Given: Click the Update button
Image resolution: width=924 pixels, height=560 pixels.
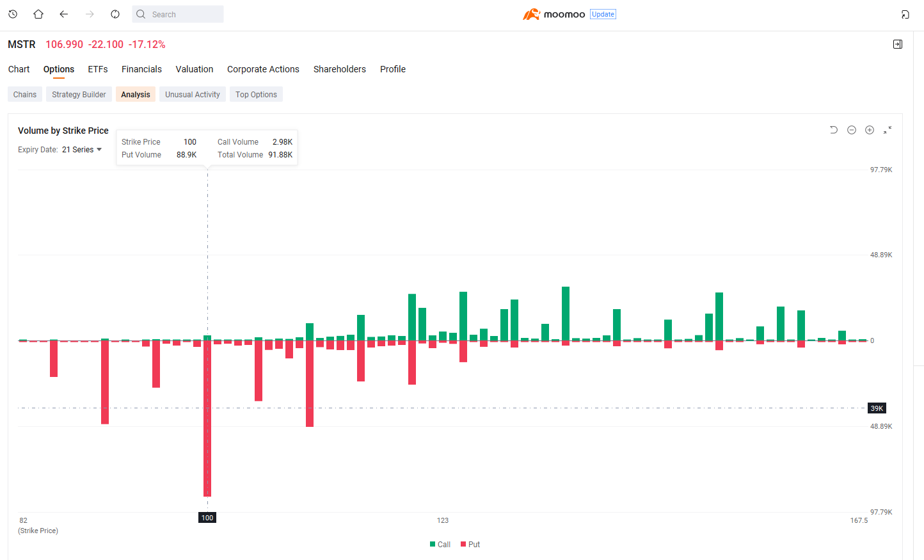Looking at the screenshot, I should 603,14.
